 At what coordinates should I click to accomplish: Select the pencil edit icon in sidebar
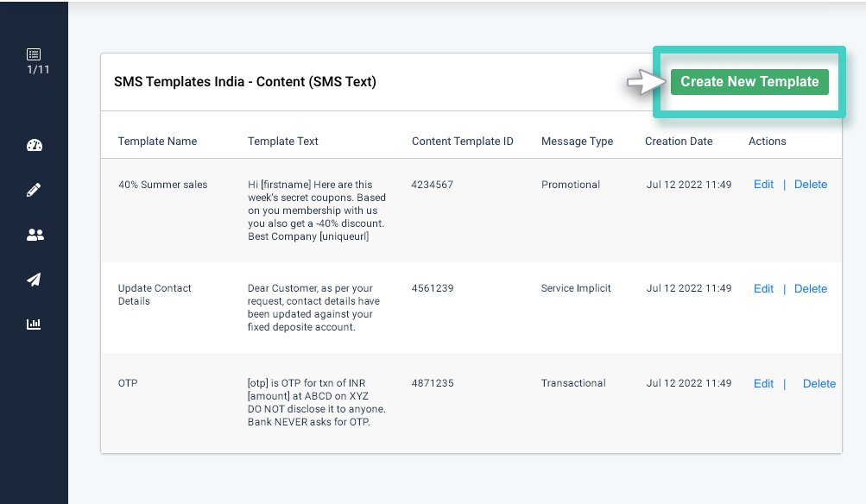[34, 190]
